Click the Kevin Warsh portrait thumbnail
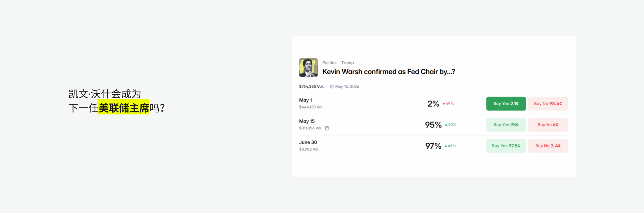 (308, 68)
